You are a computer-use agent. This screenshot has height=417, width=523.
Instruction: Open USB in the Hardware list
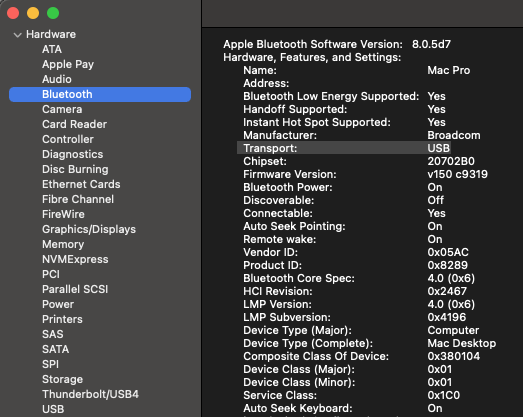pyautogui.click(x=53, y=410)
